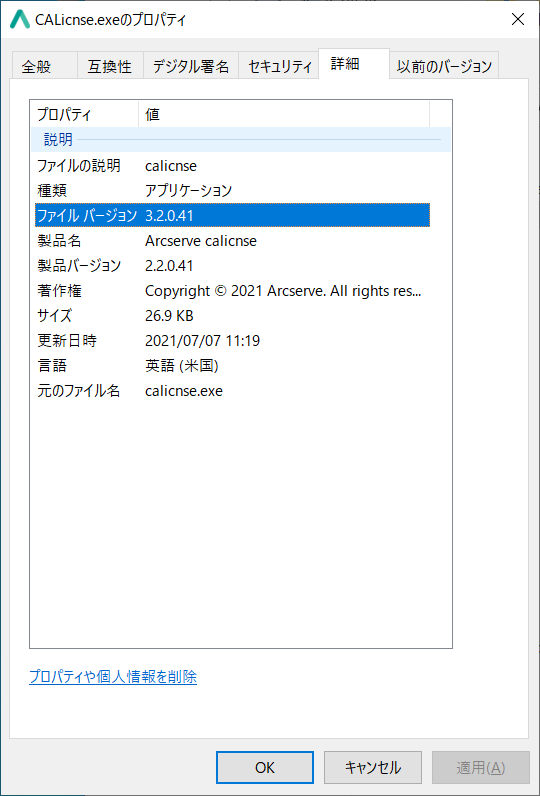540x796 pixels.
Task: Select the セキュリティ tab
Action: click(279, 66)
